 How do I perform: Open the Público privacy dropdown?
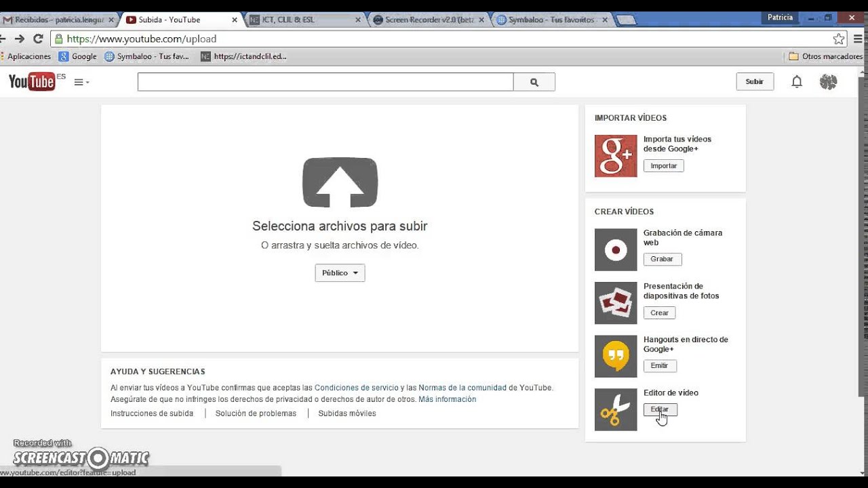[x=340, y=272]
